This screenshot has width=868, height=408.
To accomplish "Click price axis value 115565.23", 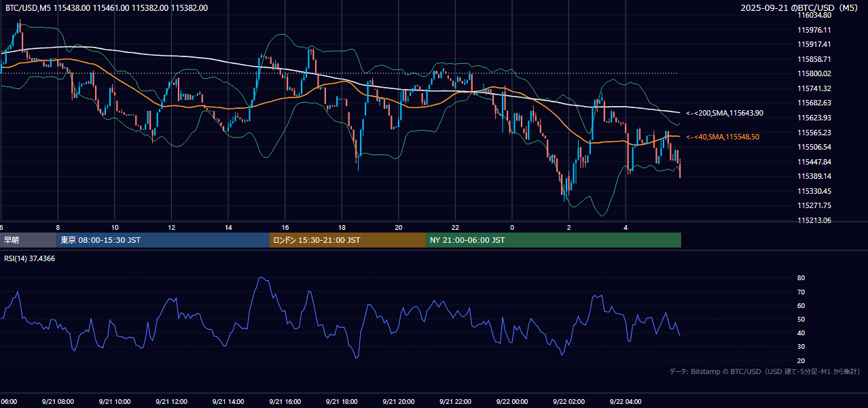I will tap(814, 133).
